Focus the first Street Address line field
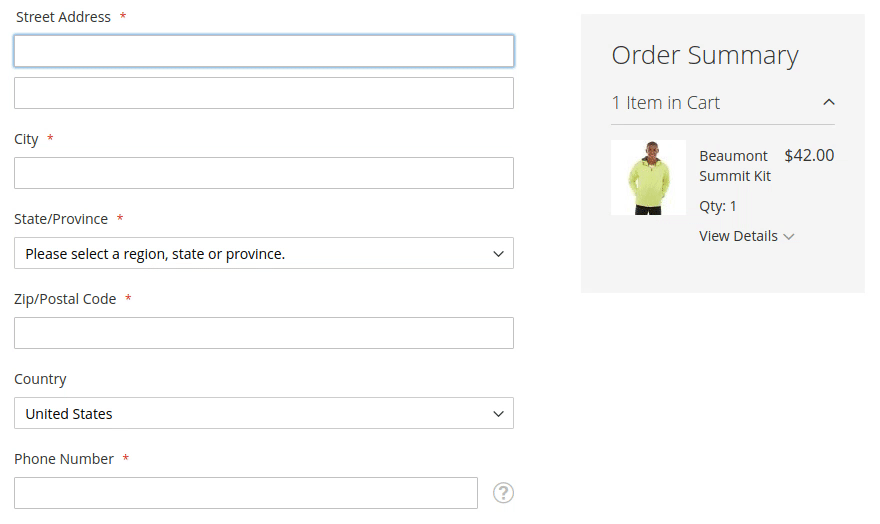Screen dimensions: 880x524 pos(264,52)
